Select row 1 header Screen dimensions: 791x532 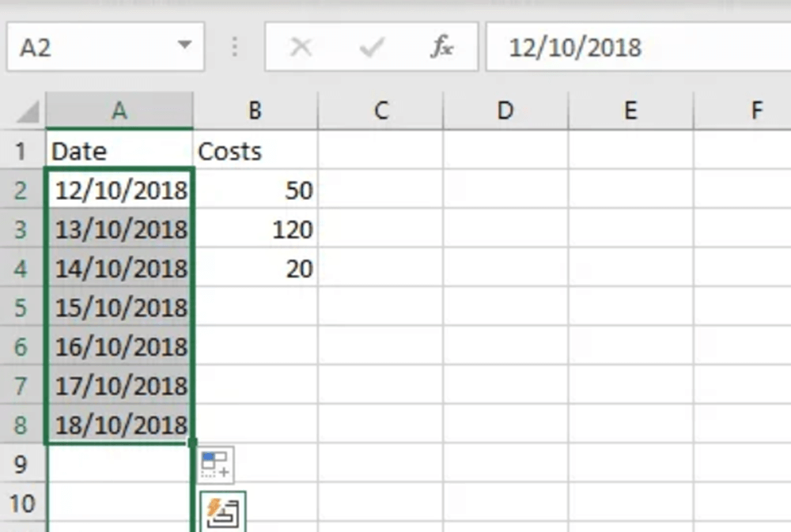pos(21,151)
